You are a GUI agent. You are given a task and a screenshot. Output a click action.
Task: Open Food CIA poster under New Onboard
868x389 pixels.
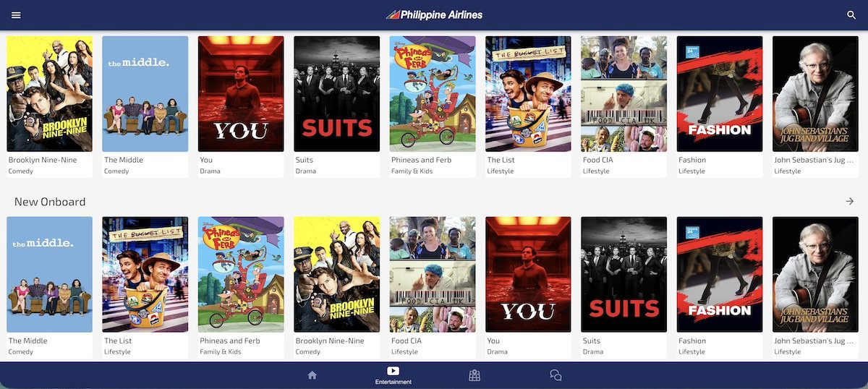(x=433, y=275)
